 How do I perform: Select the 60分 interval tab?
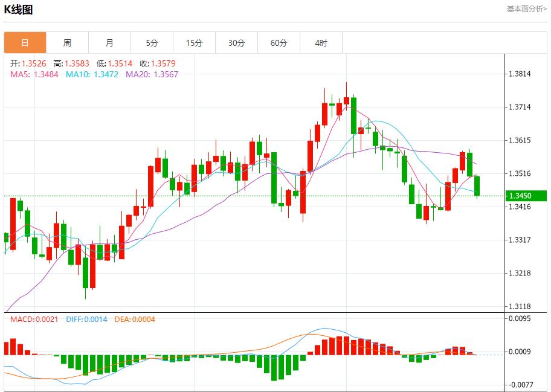[279, 42]
